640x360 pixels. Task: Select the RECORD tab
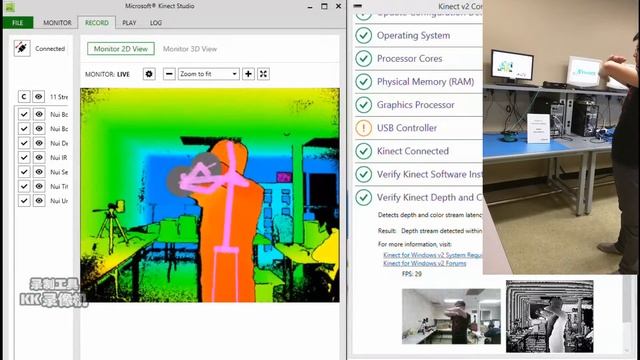tap(97, 22)
